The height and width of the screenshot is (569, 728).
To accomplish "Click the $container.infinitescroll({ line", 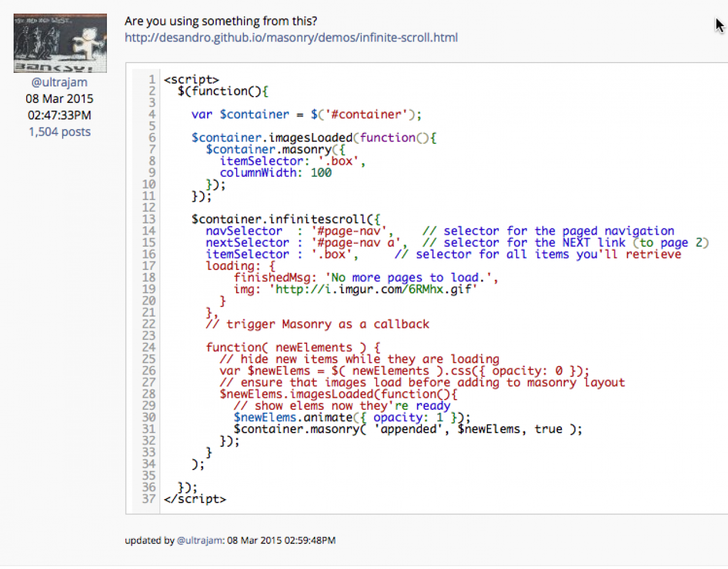I will pyautogui.click(x=286, y=219).
